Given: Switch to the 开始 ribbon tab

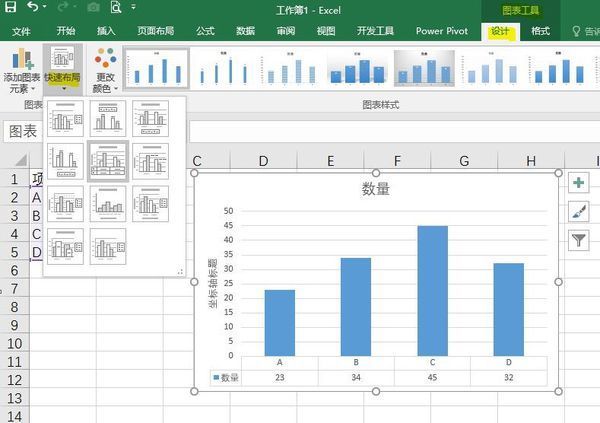Looking at the screenshot, I should point(66,31).
